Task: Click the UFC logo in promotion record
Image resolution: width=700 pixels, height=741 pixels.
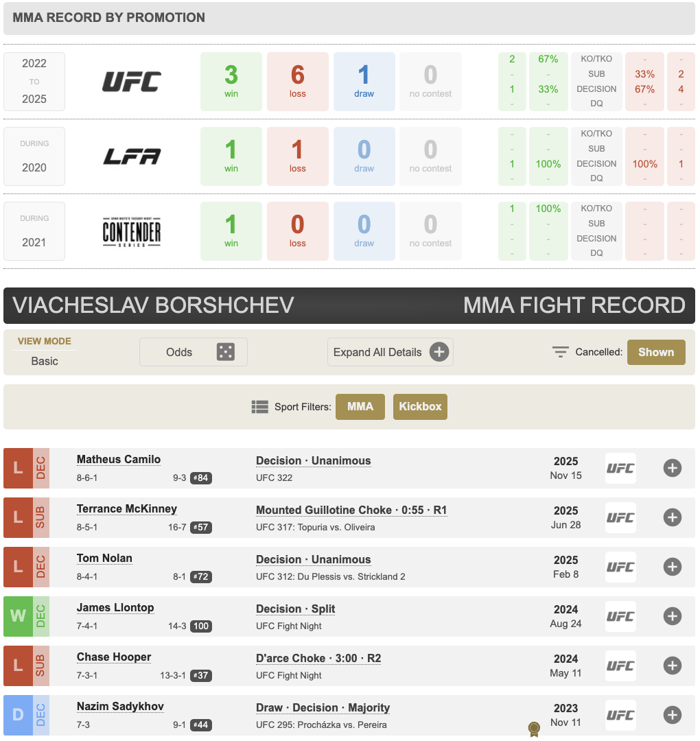Action: click(132, 82)
